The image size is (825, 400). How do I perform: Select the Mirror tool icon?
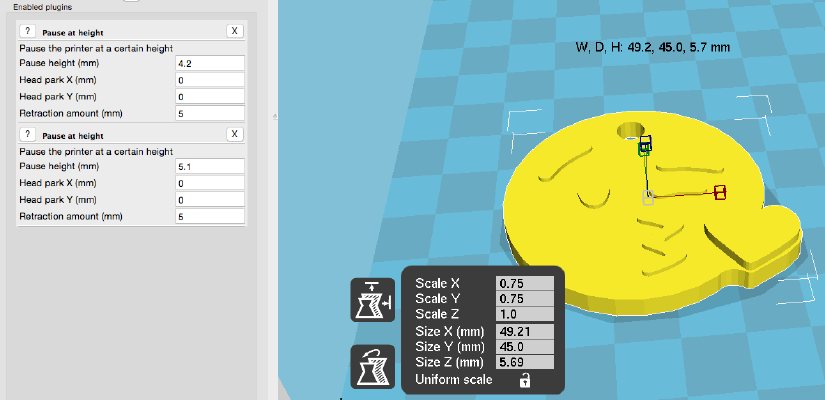(x=373, y=367)
